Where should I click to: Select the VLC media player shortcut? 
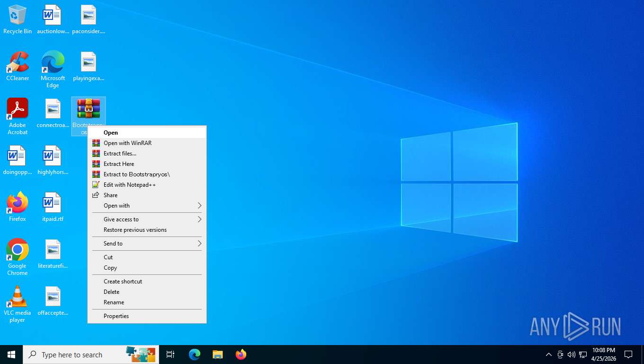point(18,304)
